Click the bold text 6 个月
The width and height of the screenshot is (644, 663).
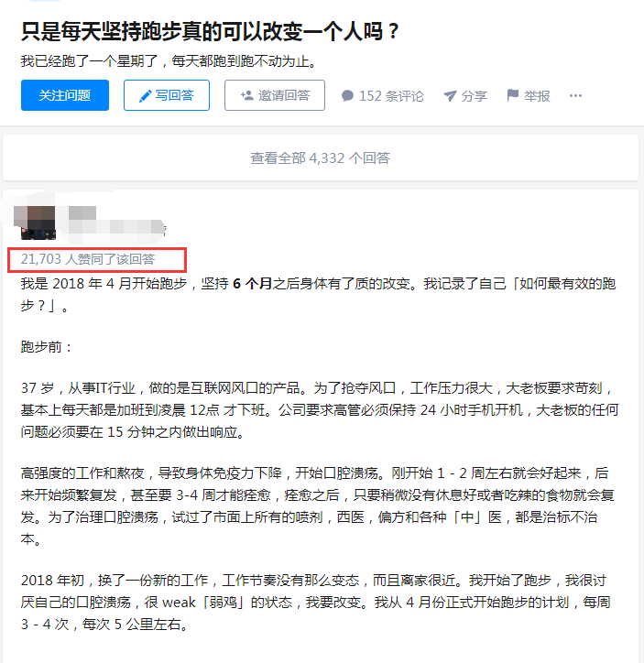pyautogui.click(x=253, y=283)
